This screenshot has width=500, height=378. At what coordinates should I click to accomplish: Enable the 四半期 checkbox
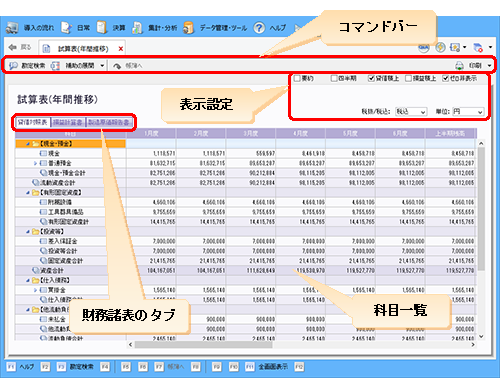(x=334, y=79)
